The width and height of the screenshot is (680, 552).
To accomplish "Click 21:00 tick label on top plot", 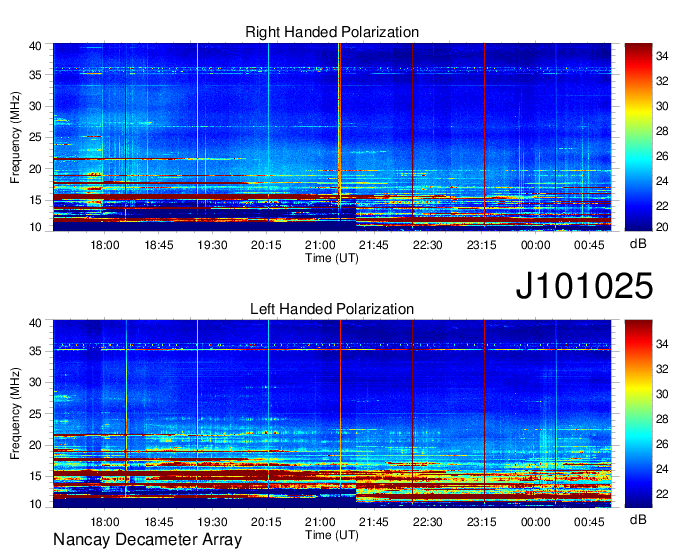I will pyautogui.click(x=320, y=245).
